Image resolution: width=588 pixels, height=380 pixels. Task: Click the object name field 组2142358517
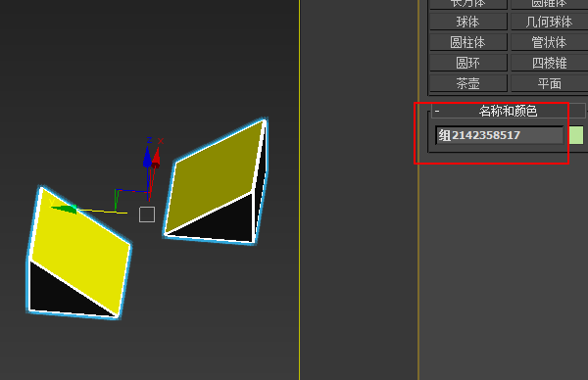[x=499, y=135]
